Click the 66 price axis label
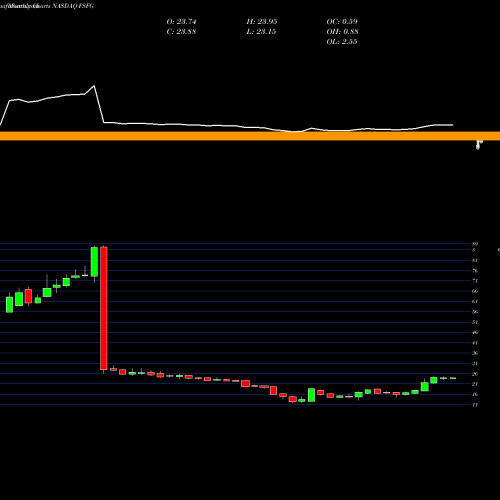This screenshot has height=500, width=500. [x=475, y=291]
